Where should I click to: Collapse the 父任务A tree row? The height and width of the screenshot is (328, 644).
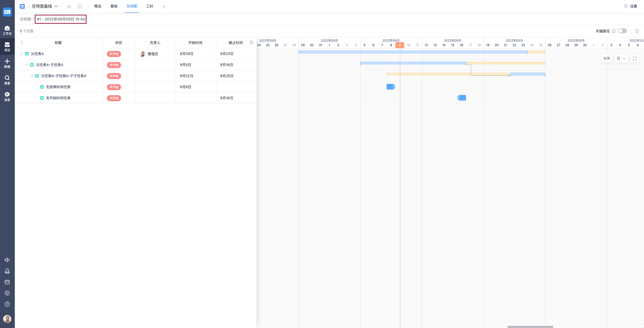22,54
